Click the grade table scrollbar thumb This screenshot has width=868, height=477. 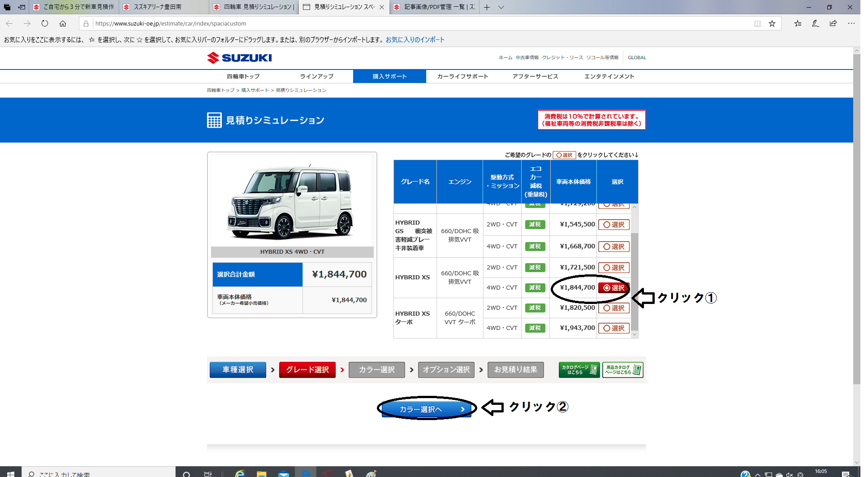coord(635,282)
